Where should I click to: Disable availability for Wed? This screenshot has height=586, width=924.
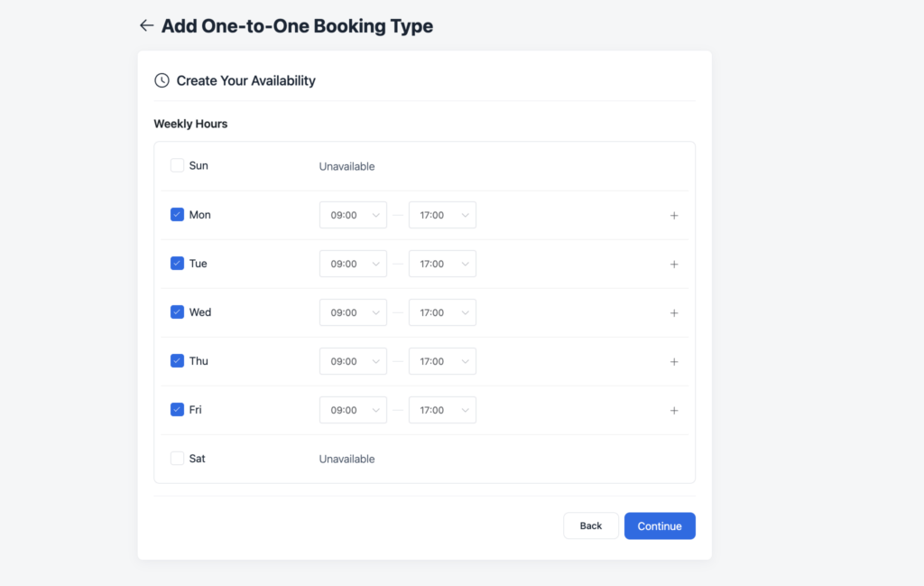coord(177,312)
